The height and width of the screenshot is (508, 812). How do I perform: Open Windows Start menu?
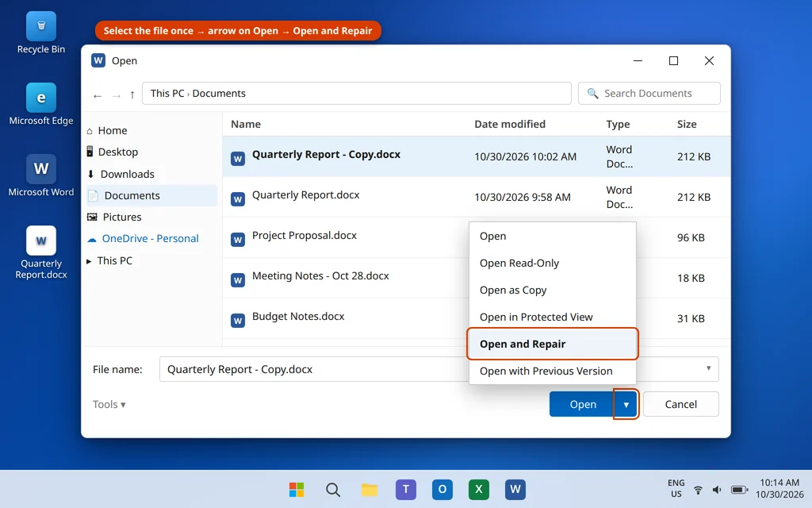297,489
